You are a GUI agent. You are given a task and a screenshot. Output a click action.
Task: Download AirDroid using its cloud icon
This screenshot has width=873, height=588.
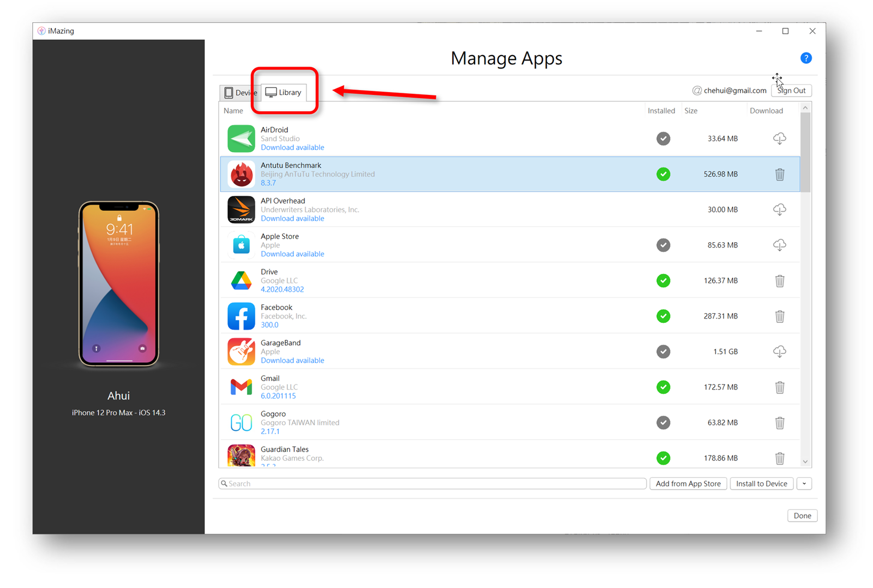pos(779,139)
